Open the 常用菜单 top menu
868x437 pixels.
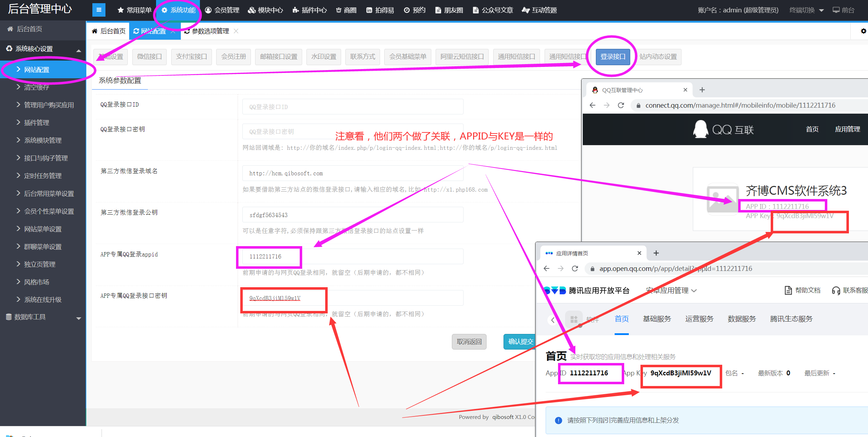[134, 10]
